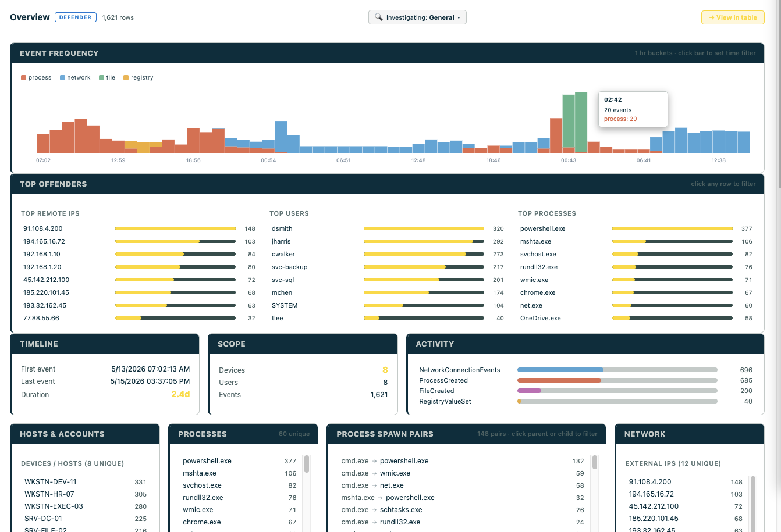Filter by user dsmith
781x532 pixels.
(388, 228)
